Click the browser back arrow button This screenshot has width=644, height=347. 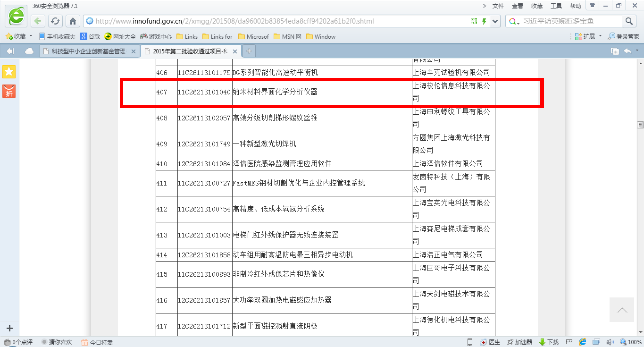click(38, 21)
